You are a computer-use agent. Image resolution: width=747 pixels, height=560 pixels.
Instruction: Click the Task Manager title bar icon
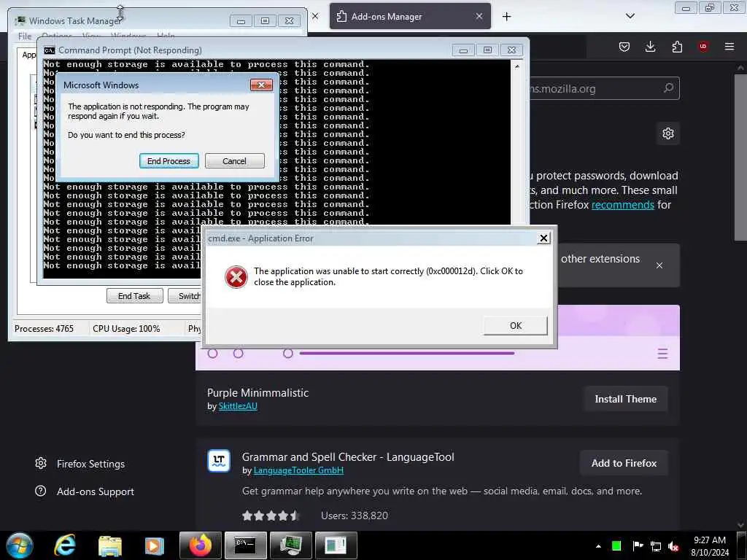click(20, 21)
